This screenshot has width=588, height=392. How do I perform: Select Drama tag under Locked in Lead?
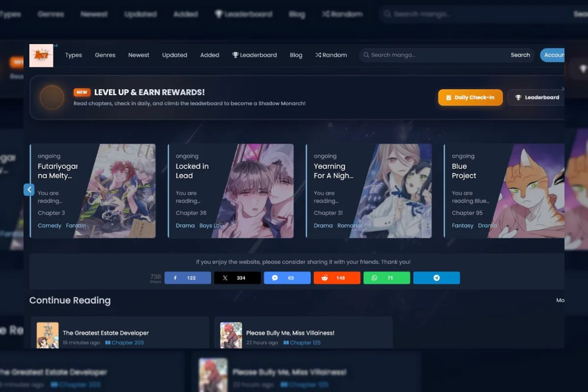(185, 226)
